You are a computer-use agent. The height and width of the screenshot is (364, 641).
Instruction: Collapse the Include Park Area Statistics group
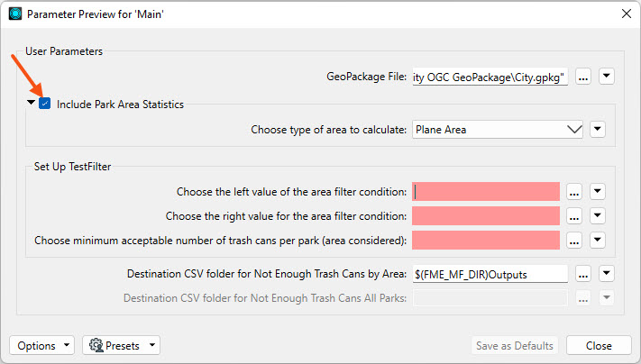(x=31, y=103)
